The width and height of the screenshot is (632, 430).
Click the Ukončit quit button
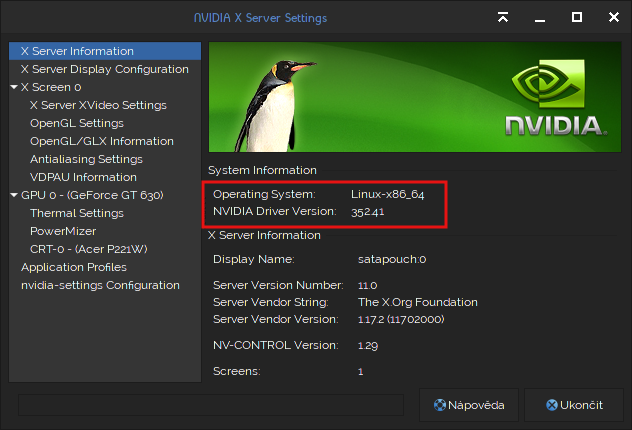coord(574,405)
